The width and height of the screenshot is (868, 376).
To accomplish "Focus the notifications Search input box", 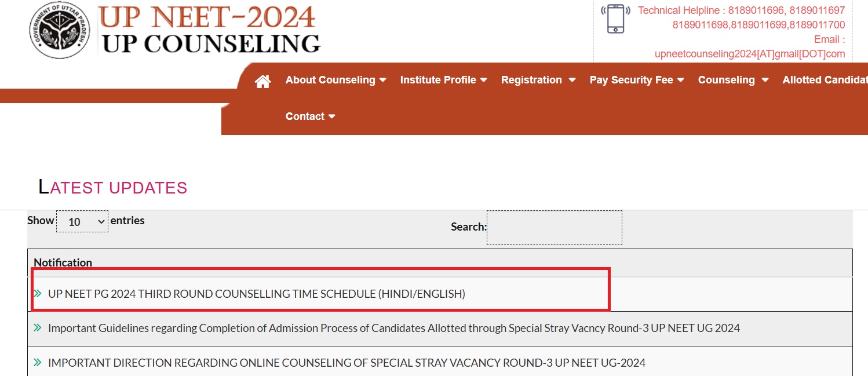I will click(555, 228).
